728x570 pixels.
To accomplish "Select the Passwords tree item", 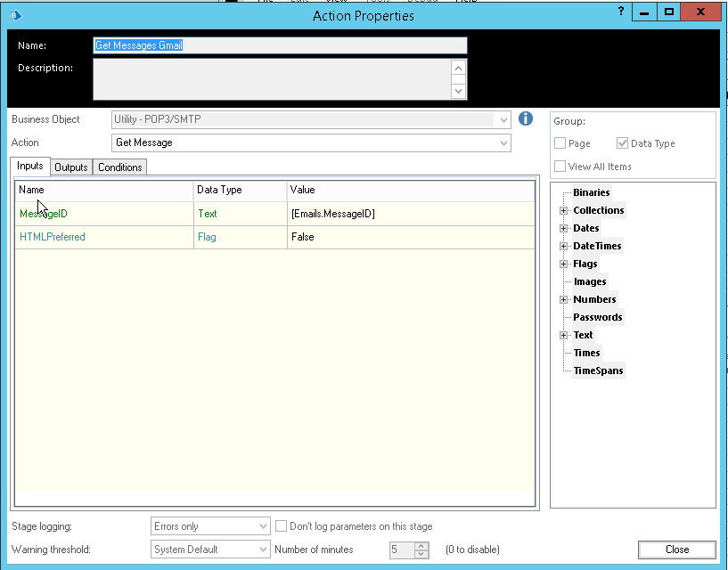I will (598, 317).
